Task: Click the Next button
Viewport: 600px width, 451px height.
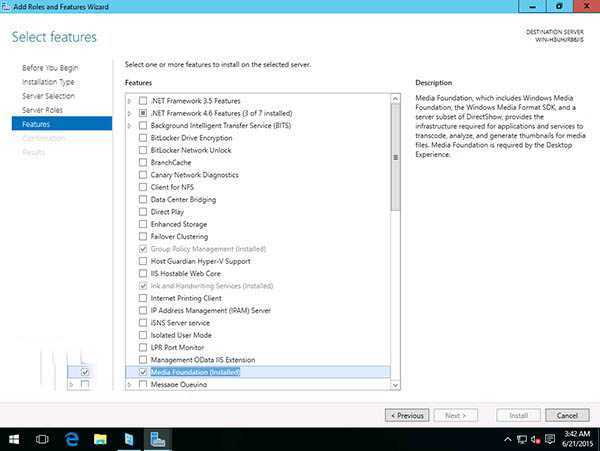Action: [456, 415]
